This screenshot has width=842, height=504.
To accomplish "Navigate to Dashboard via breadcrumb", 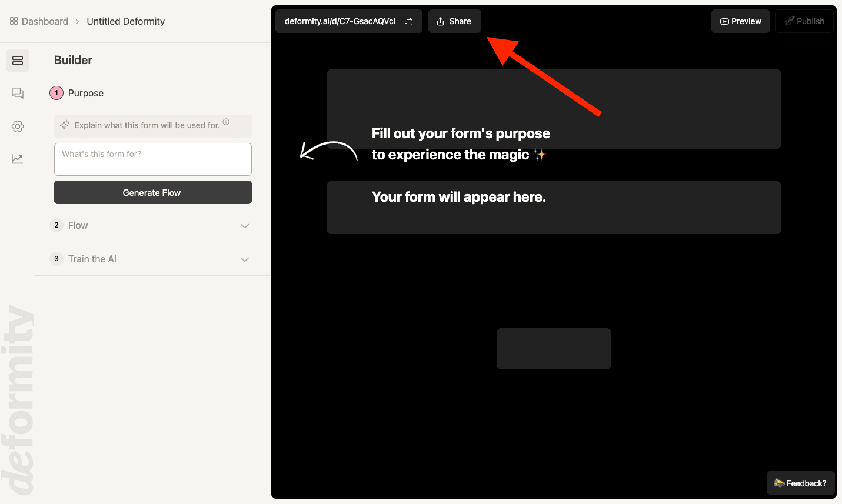I will click(44, 21).
